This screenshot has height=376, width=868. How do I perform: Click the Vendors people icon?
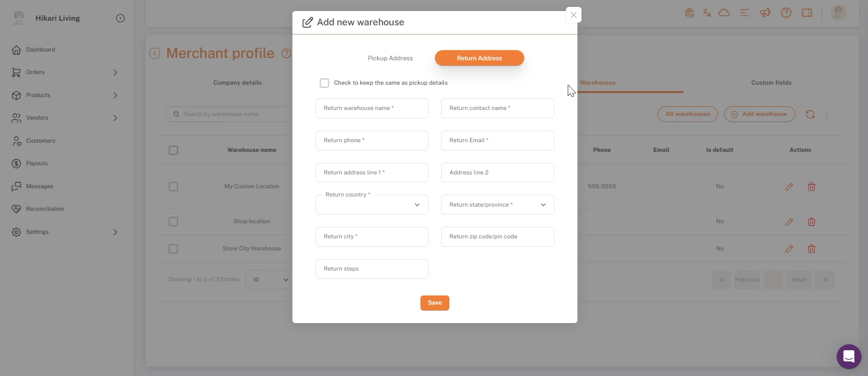click(x=17, y=118)
